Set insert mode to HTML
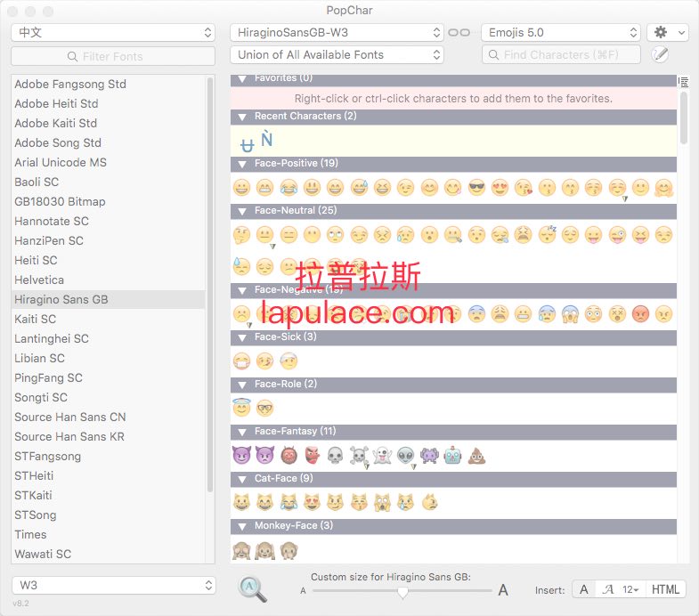The image size is (699, 616). (x=665, y=589)
